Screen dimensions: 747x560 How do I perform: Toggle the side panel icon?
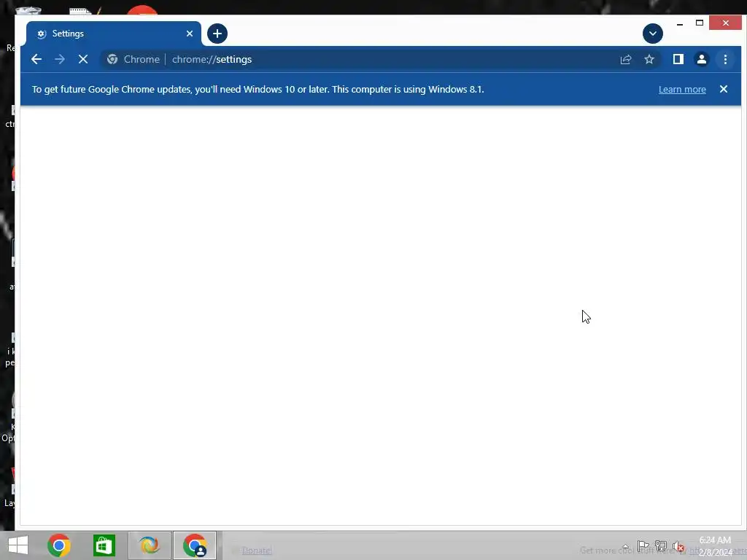pos(678,59)
